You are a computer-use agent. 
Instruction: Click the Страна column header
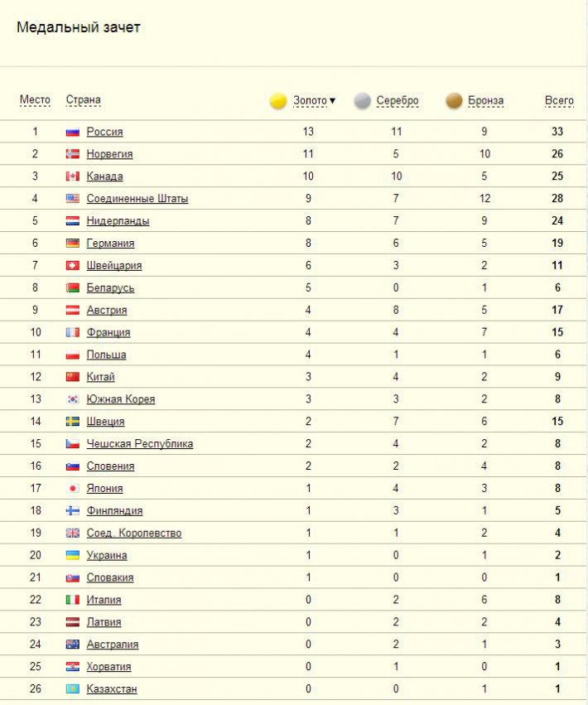click(x=84, y=100)
